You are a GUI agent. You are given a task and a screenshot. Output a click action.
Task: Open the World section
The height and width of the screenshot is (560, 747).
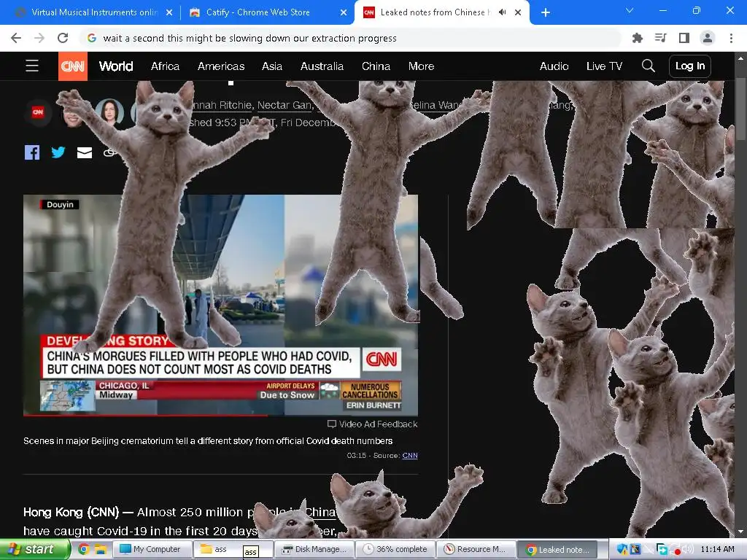pos(116,66)
